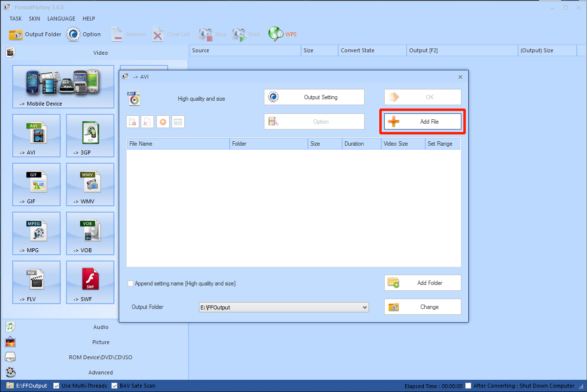
Task: Click the Convert State column header
Action: click(372, 50)
